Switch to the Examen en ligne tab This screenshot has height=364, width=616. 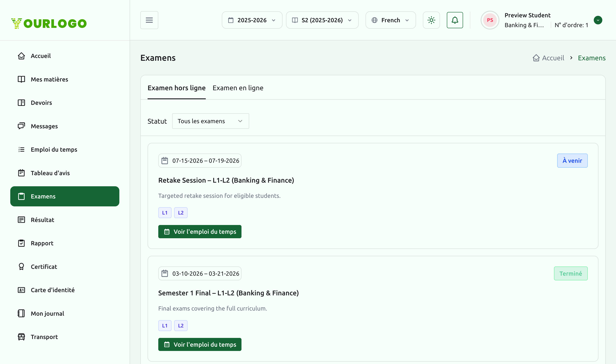[238, 88]
